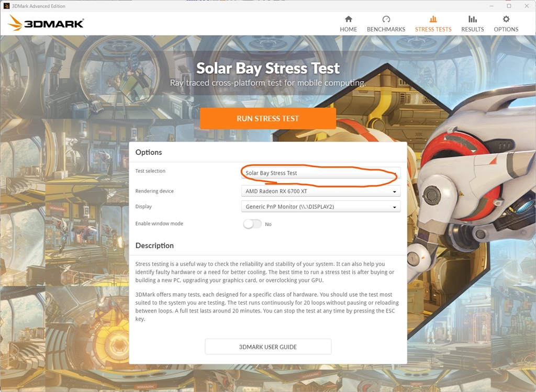The height and width of the screenshot is (392, 536).
Task: Click the 3DMark logo in header
Action: (46, 24)
